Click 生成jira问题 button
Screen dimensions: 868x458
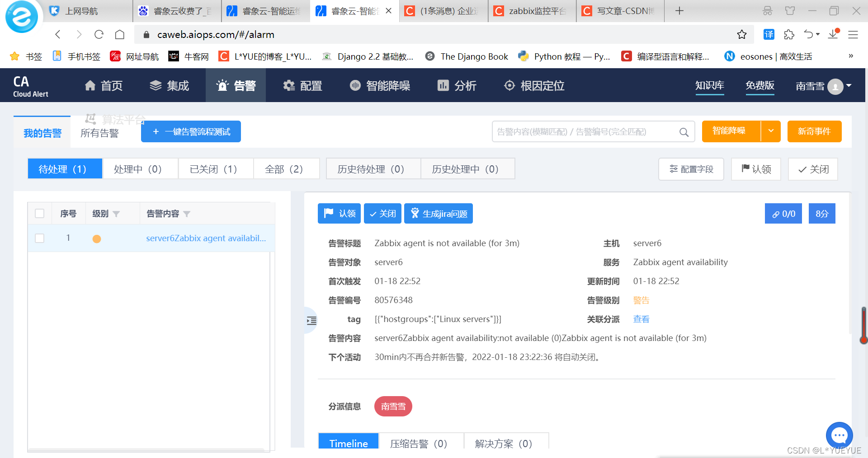point(439,213)
